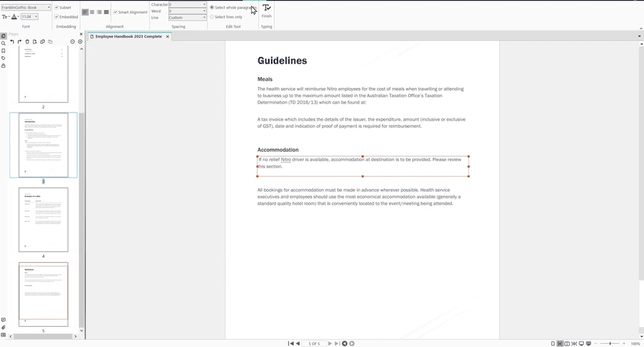The width and height of the screenshot is (644, 347).
Task: Click the page number field 5 OF 5
Action: 314,343
